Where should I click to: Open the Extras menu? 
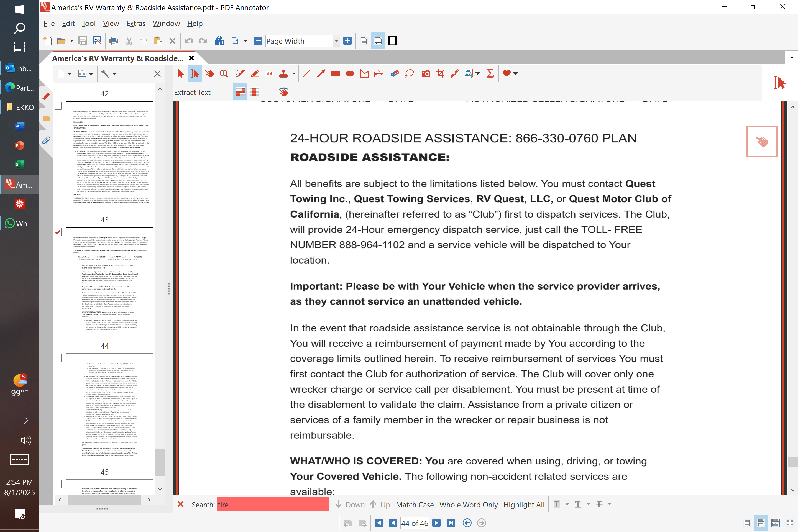(136, 23)
